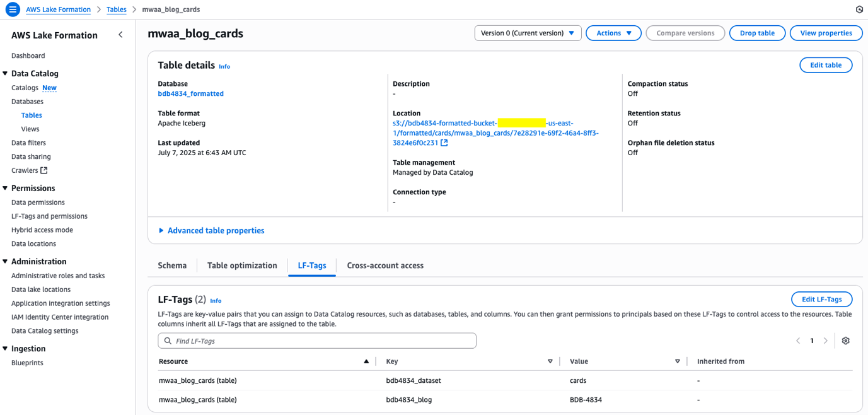The image size is (868, 415).
Task: Open the Actions dropdown menu
Action: [613, 33]
